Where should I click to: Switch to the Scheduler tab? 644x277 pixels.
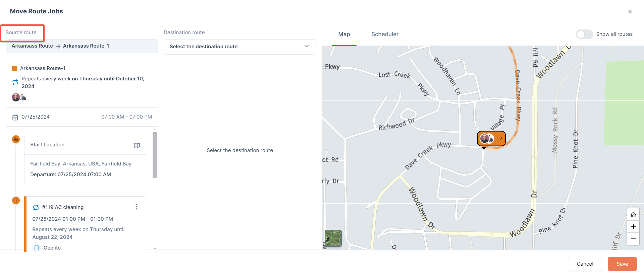pos(385,34)
